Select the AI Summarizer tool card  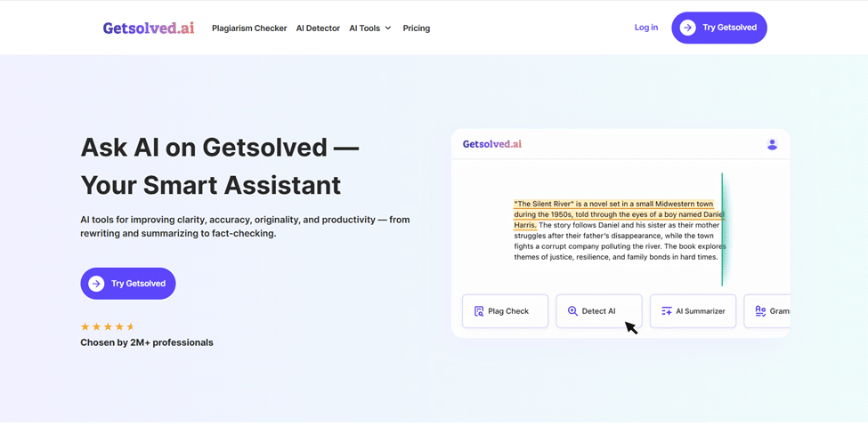pos(693,311)
